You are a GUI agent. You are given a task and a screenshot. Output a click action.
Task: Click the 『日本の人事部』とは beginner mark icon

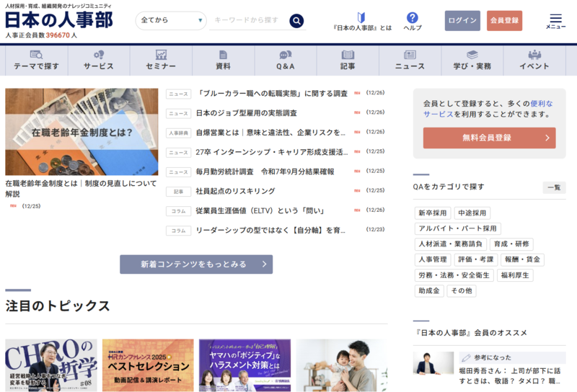tap(362, 17)
